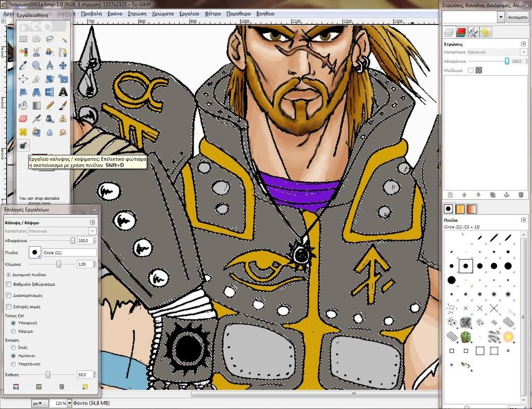This screenshot has height=409, width=532.
Task: Select the Clone stamp tool
Action: pos(63,119)
